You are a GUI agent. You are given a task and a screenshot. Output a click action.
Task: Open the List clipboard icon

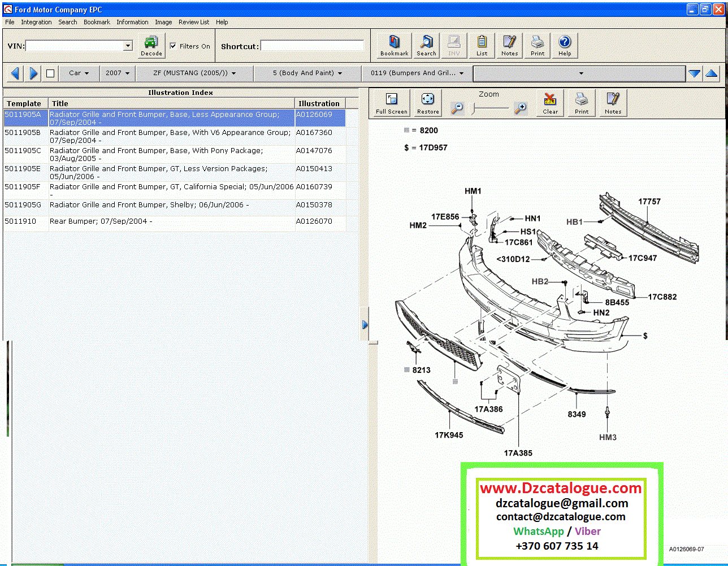(482, 45)
